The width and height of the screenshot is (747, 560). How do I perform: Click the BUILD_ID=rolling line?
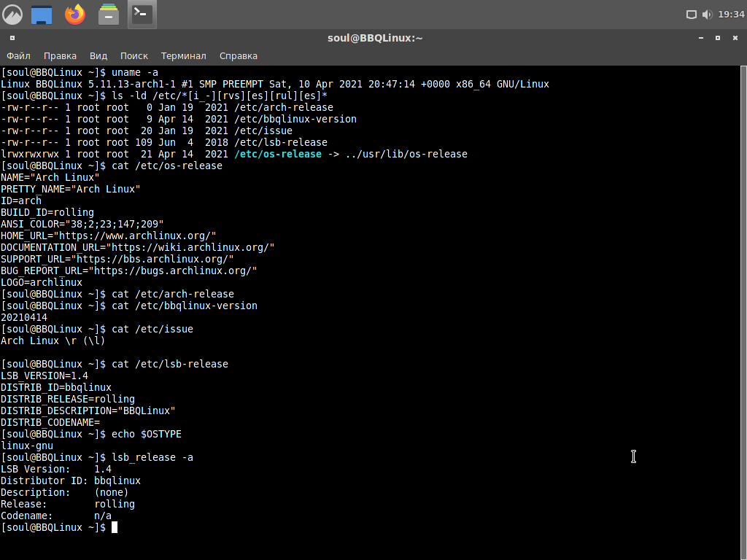pyautogui.click(x=47, y=212)
